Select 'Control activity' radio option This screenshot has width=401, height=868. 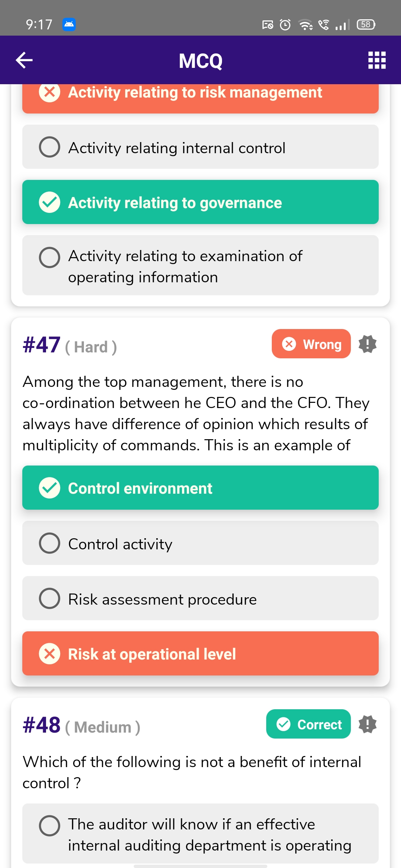pyautogui.click(x=200, y=543)
